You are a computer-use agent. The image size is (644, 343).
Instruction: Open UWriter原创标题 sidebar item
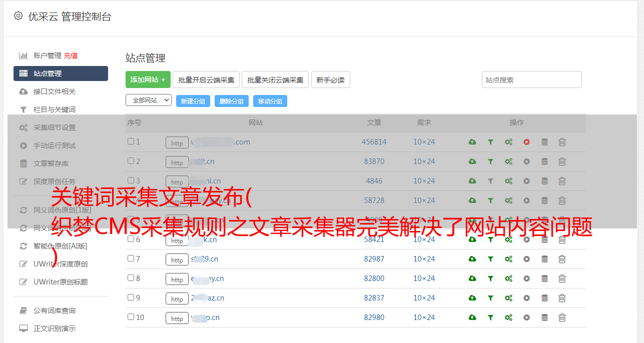tap(61, 282)
